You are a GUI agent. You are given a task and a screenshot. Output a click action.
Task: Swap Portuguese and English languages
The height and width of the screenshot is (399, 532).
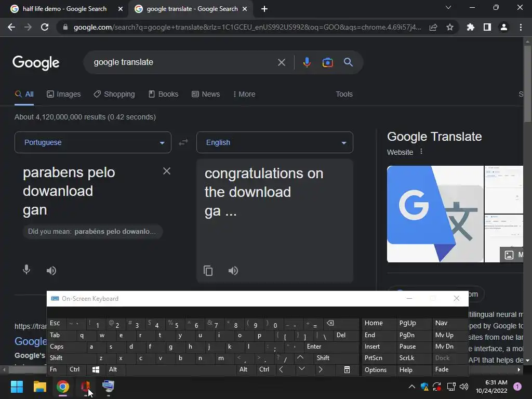point(183,142)
